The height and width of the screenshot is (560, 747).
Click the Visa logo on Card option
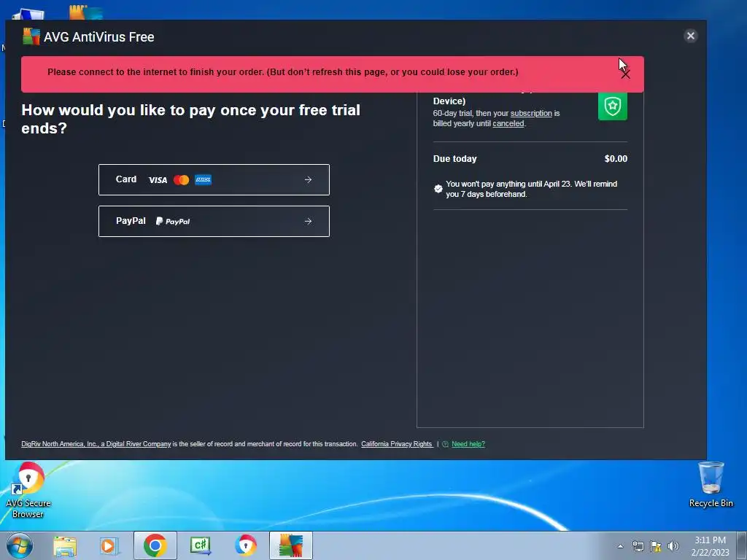click(158, 180)
